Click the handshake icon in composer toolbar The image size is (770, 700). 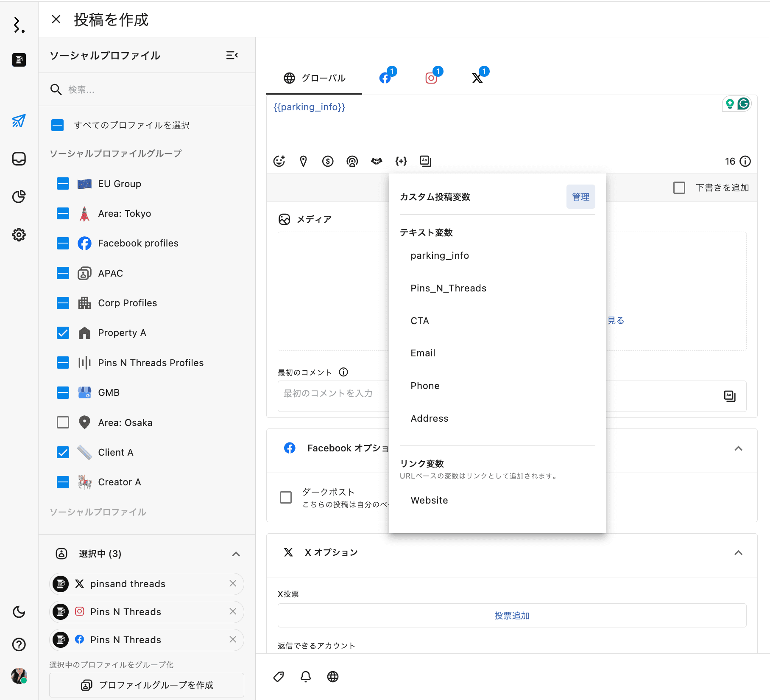(x=377, y=161)
